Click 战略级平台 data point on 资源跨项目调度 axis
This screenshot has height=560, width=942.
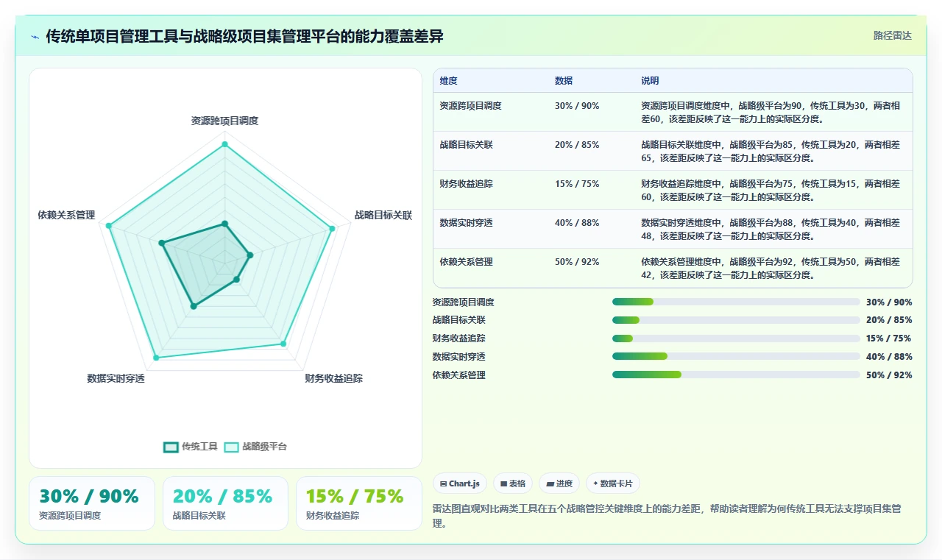coord(224,145)
